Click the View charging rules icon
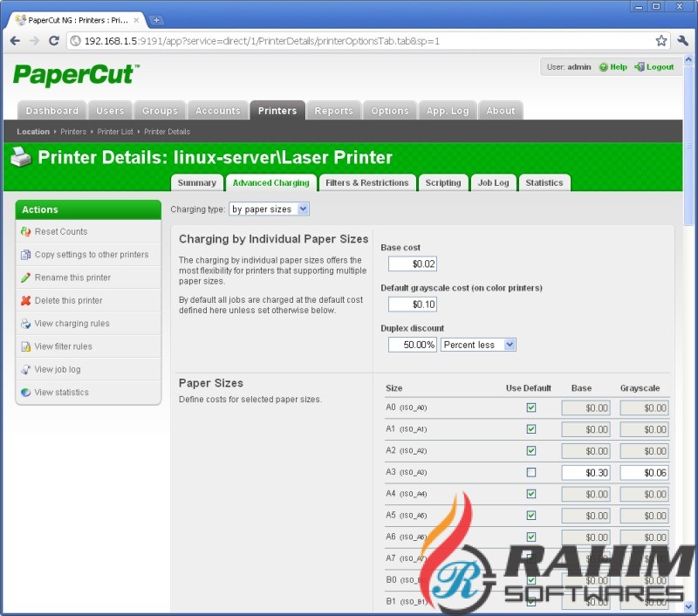This screenshot has width=698, height=616. 26,324
